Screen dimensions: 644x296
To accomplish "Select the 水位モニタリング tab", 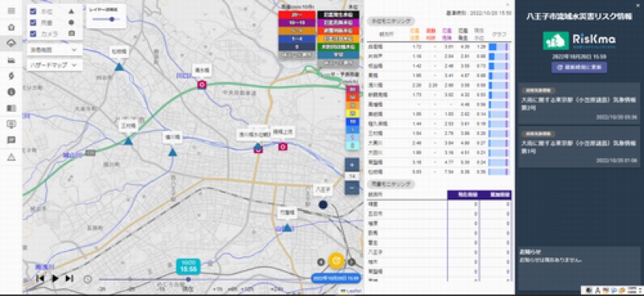I will pos(390,21).
